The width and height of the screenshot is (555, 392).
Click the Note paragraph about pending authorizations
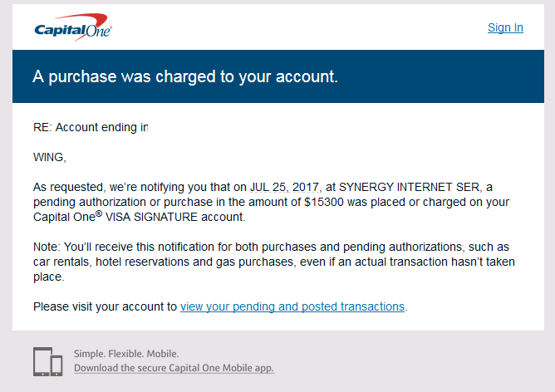274,262
